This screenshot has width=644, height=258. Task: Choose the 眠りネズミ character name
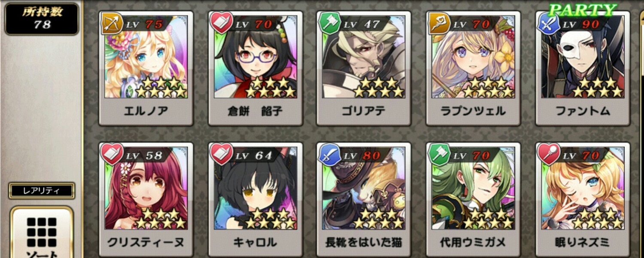click(x=583, y=242)
